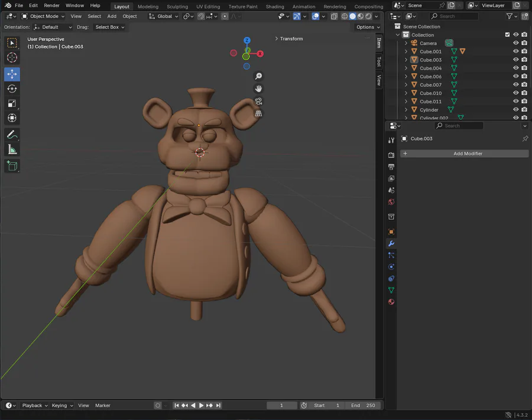Open the Material properties tab

(391, 302)
